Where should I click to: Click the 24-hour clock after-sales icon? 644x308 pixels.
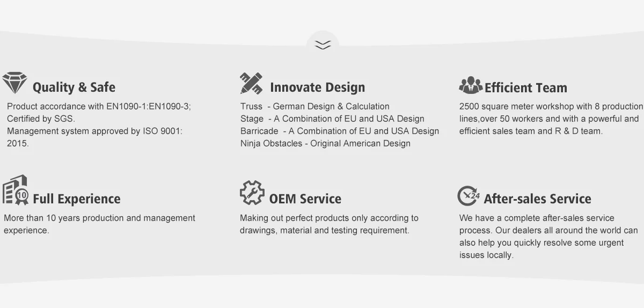[x=469, y=196]
